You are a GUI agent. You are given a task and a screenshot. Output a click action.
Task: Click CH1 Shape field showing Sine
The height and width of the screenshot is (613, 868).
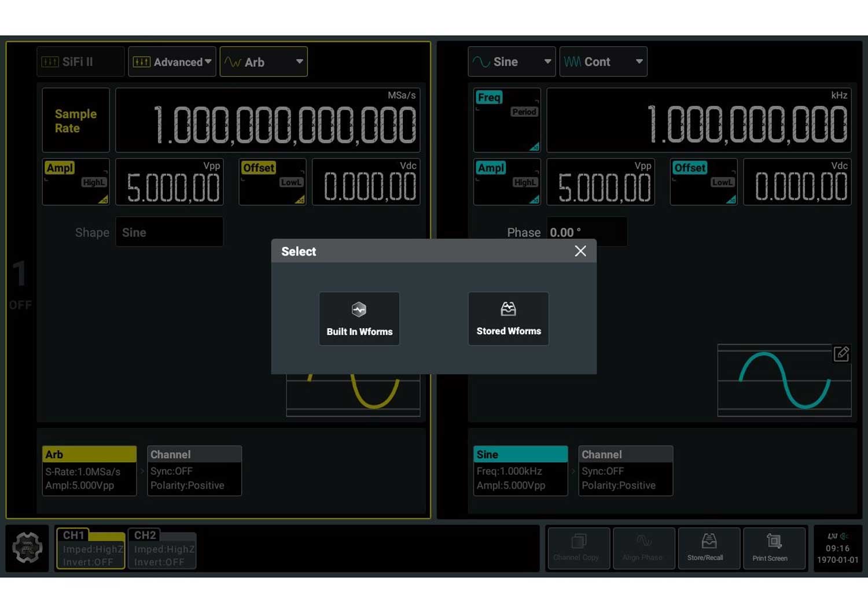[170, 232]
